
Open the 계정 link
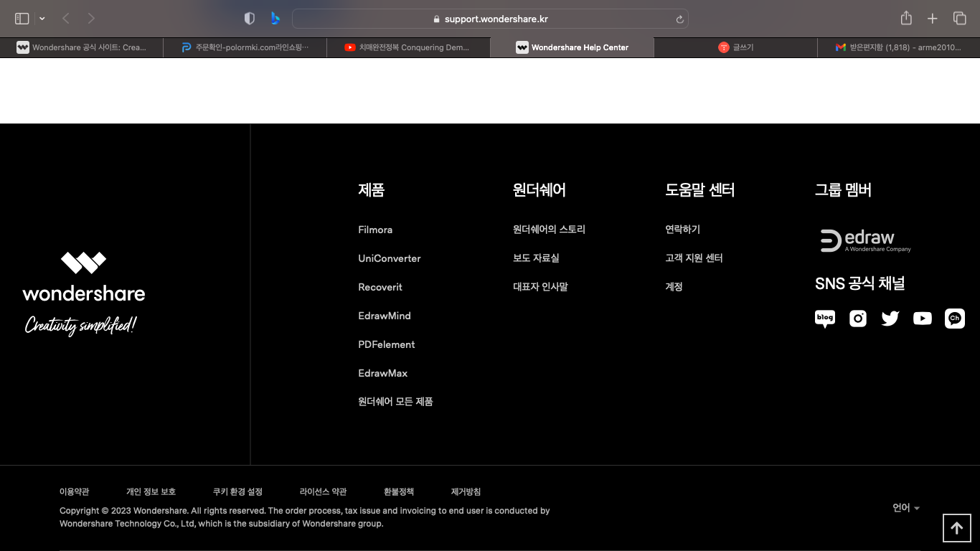[674, 287]
